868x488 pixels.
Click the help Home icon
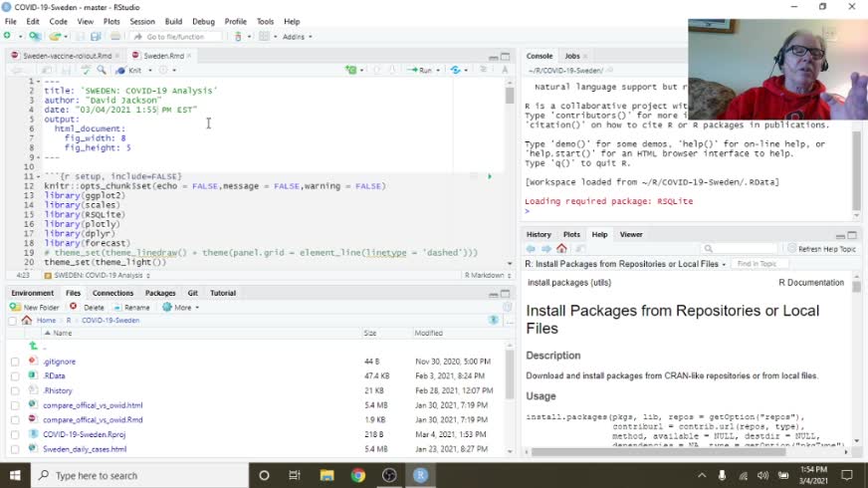[561, 248]
